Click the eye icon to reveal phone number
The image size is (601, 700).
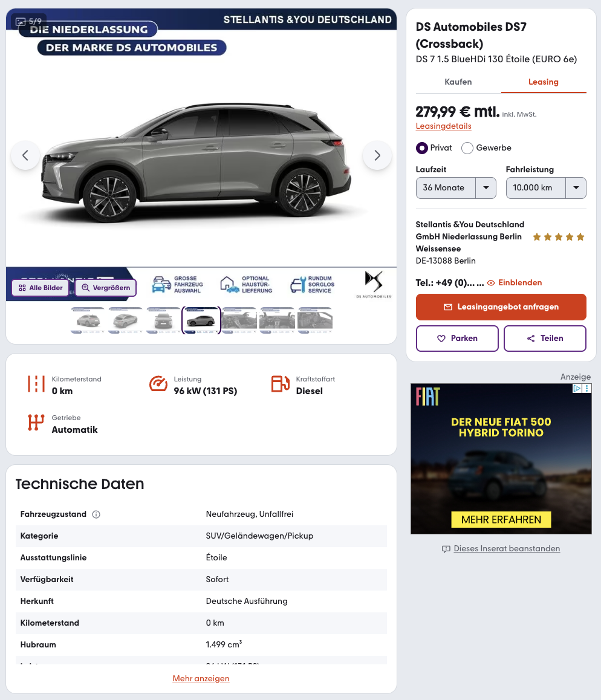pos(491,282)
